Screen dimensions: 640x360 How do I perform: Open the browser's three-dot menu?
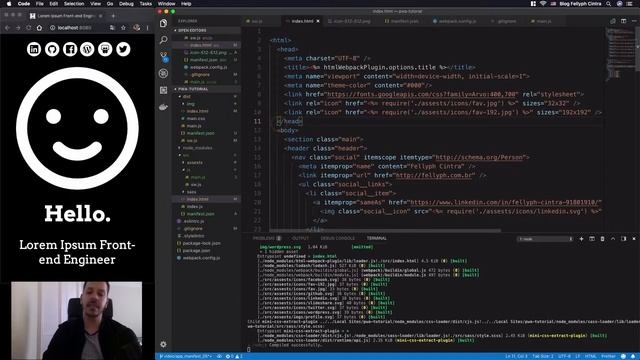[148, 28]
